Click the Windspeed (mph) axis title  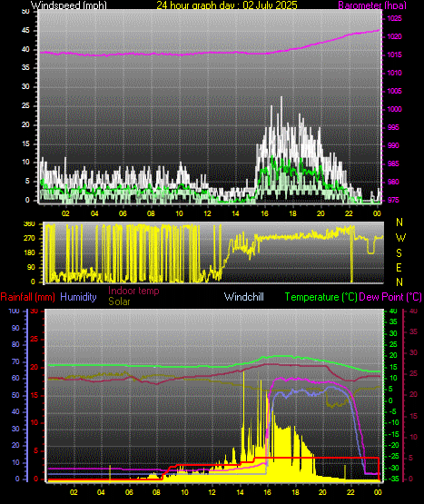(x=68, y=5)
